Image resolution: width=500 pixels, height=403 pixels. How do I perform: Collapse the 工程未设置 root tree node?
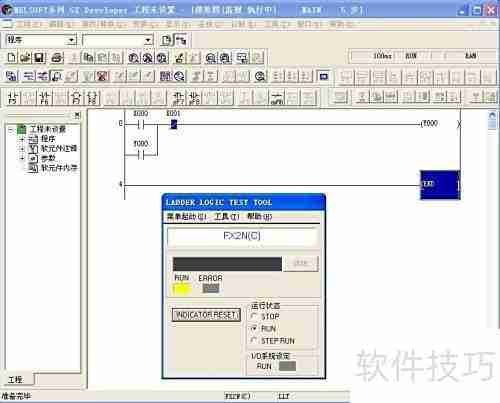(11, 129)
